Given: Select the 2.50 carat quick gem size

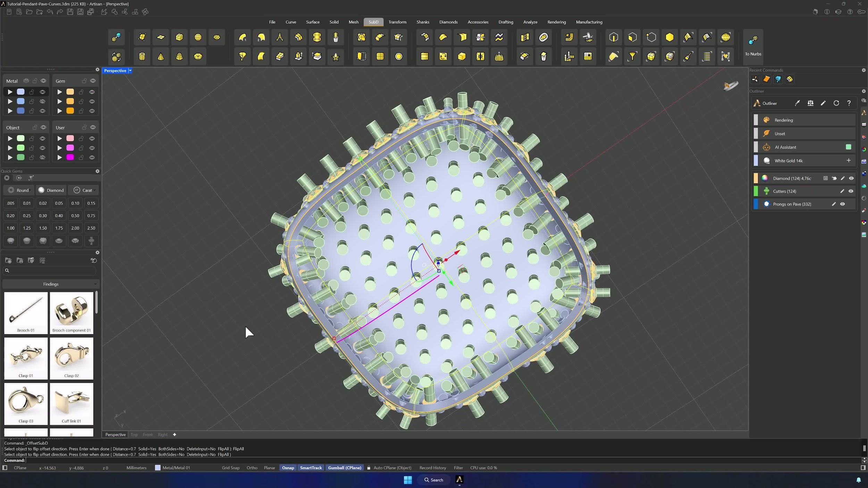Looking at the screenshot, I should [x=91, y=228].
